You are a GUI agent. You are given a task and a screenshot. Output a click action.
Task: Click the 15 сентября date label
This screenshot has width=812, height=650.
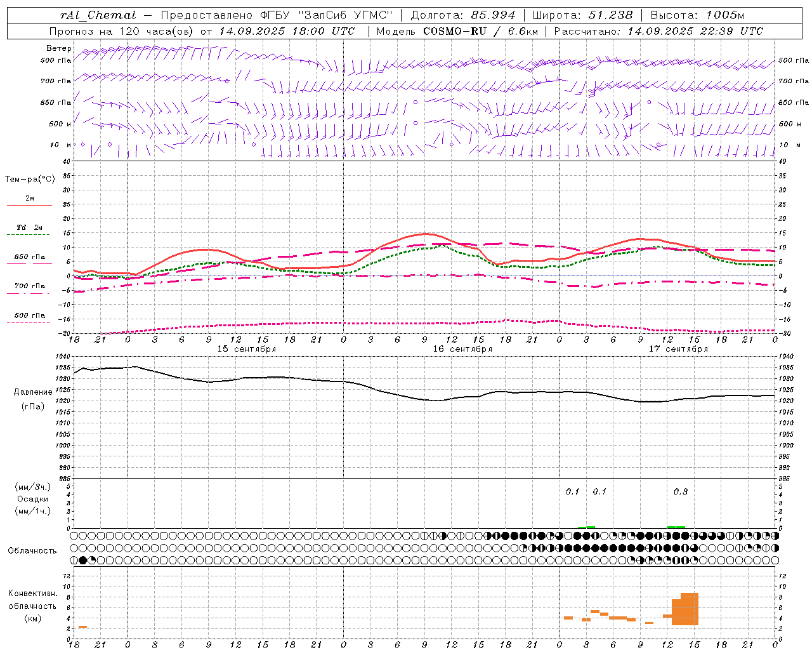click(x=246, y=349)
